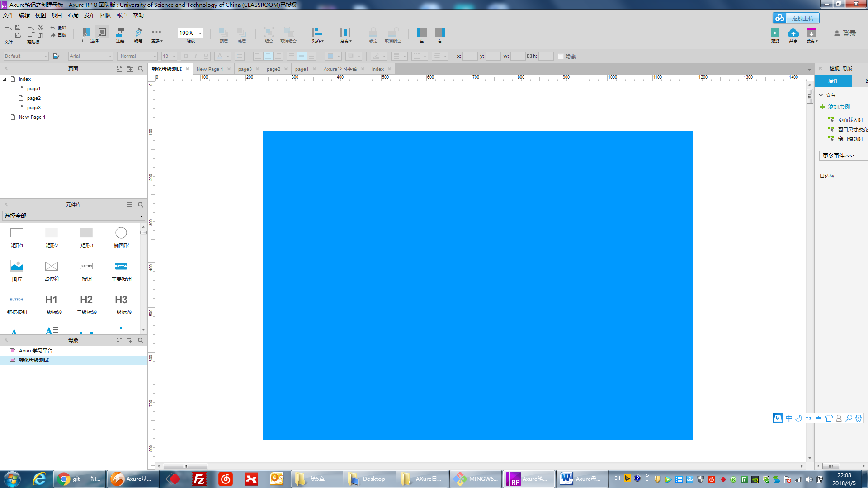
Task: Click the Align (对齐) toolbar icon
Action: click(x=317, y=33)
